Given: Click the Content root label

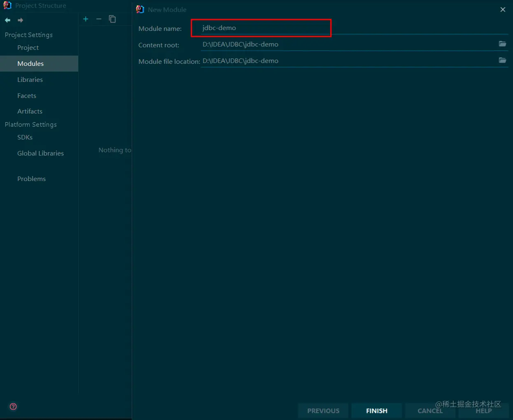Looking at the screenshot, I should coord(159,45).
